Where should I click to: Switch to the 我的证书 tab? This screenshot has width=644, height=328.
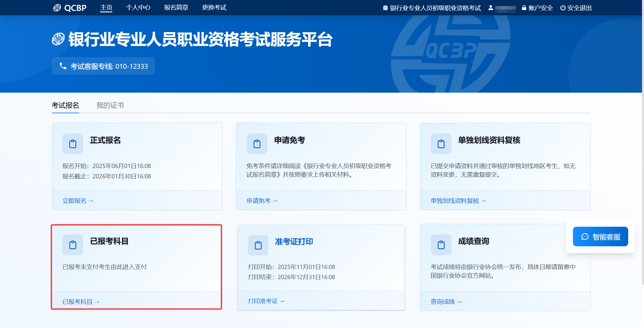[x=110, y=105]
